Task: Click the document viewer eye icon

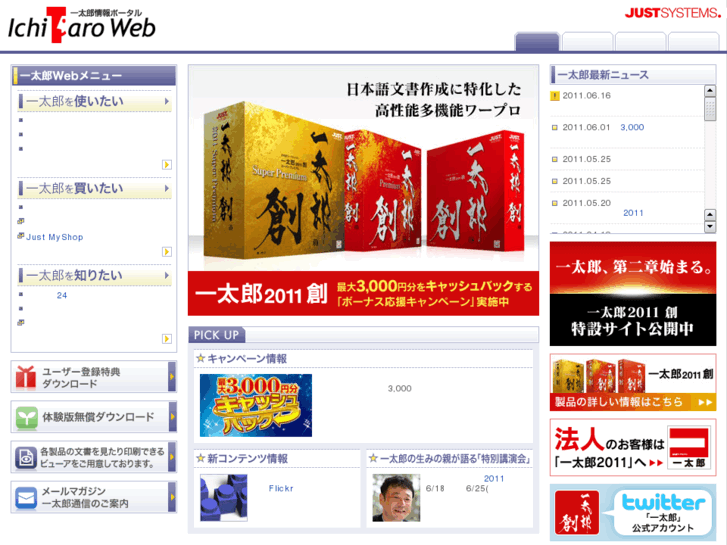Action: (26, 457)
